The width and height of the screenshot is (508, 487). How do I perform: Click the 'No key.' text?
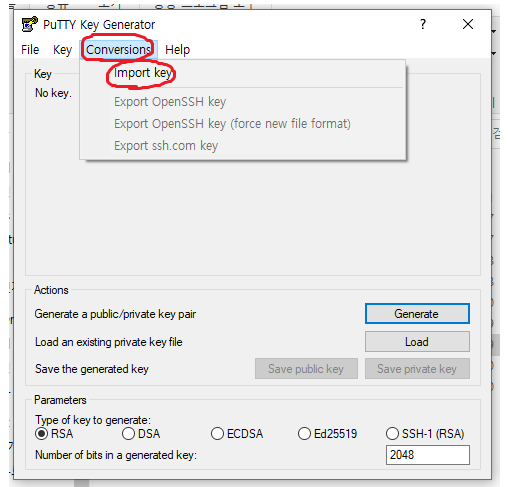coord(53,93)
